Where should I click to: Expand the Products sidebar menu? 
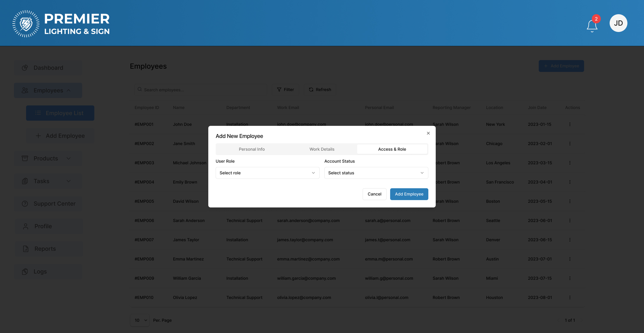[48, 159]
